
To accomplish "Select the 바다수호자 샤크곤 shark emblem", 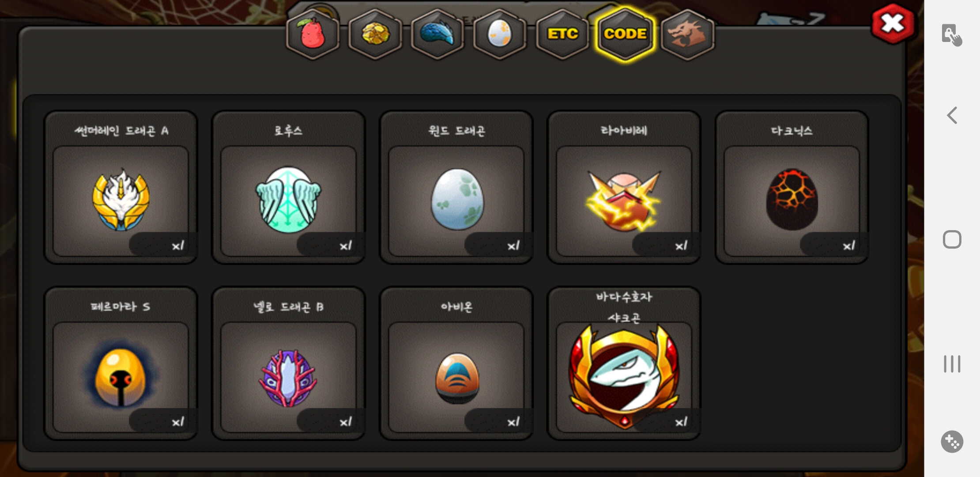I will coord(624,363).
